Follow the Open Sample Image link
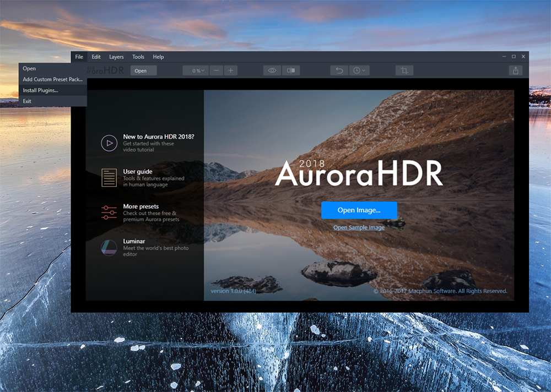551x392 pixels. pyautogui.click(x=359, y=227)
